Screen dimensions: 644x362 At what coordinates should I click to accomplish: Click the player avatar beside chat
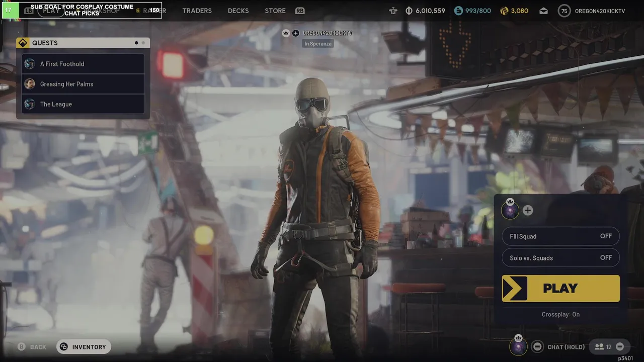click(518, 346)
